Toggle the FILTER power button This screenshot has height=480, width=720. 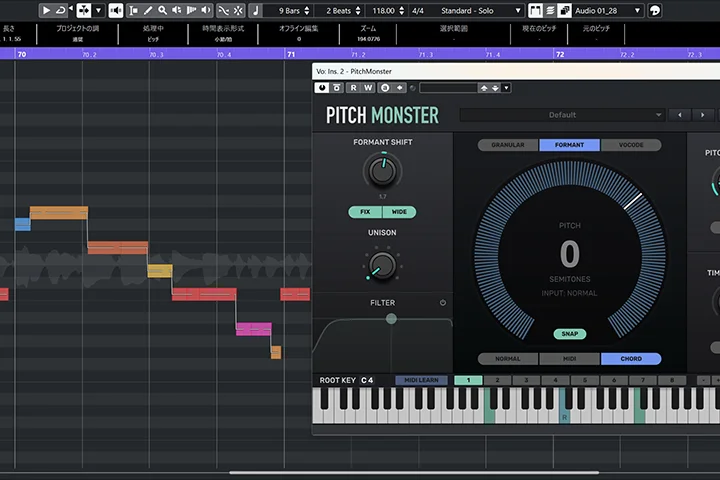point(443,303)
